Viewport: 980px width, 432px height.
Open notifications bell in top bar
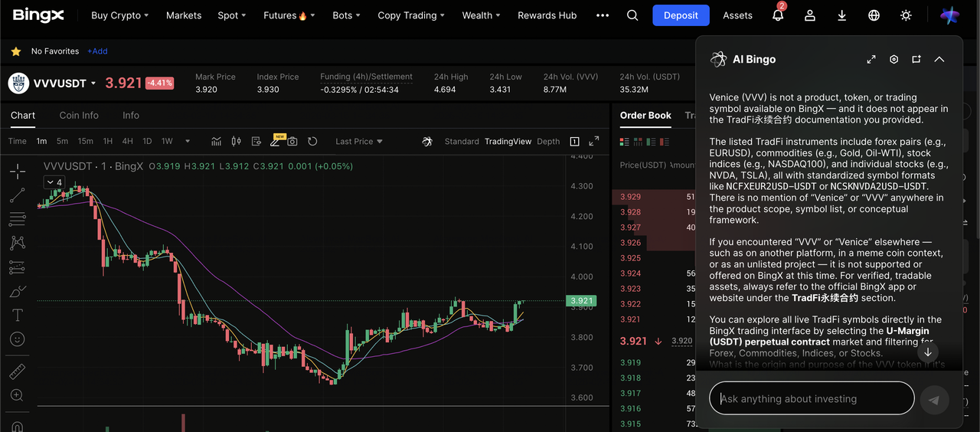tap(778, 15)
